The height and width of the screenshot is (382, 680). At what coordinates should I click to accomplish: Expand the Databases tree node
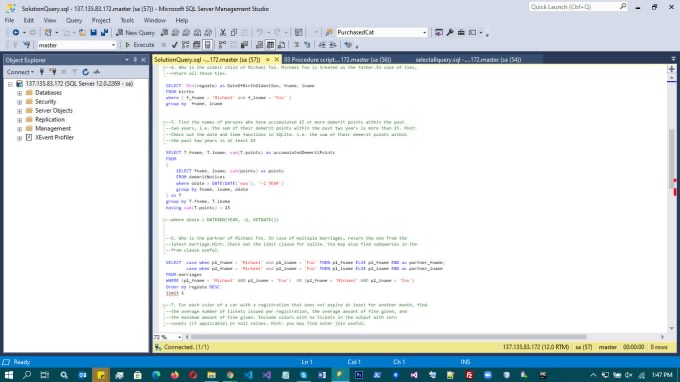click(x=20, y=93)
